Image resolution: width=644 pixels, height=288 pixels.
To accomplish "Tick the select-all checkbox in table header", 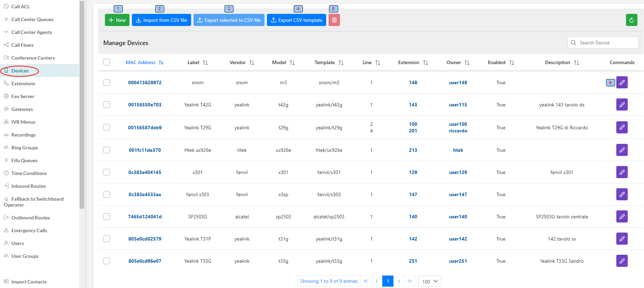I will [x=107, y=62].
